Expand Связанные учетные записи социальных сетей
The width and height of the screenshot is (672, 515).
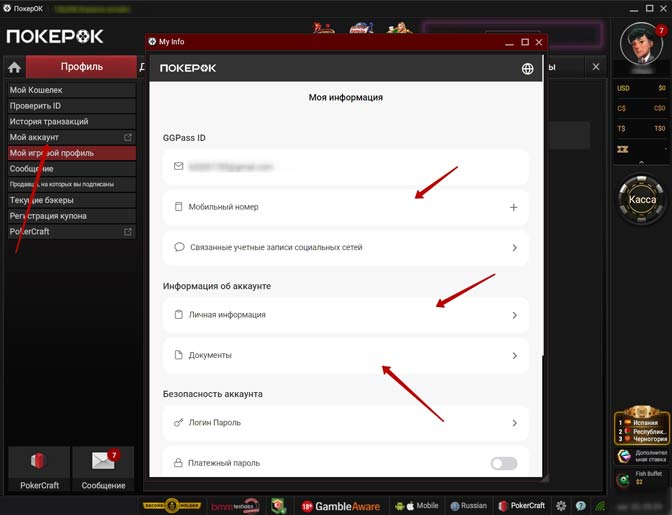click(x=345, y=247)
